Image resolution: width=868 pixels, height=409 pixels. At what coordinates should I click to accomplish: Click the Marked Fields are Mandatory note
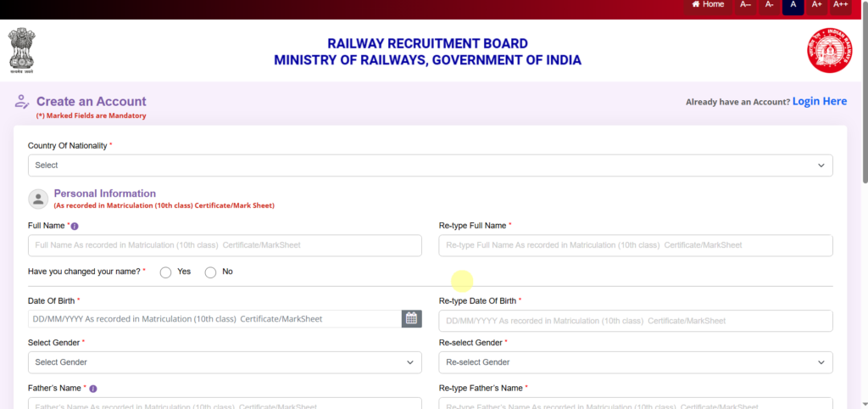(x=92, y=116)
